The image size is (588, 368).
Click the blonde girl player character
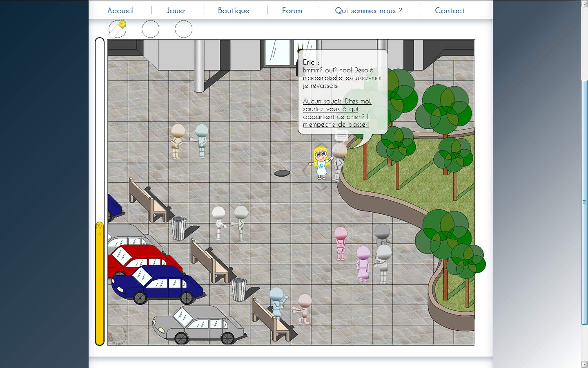pos(321,163)
